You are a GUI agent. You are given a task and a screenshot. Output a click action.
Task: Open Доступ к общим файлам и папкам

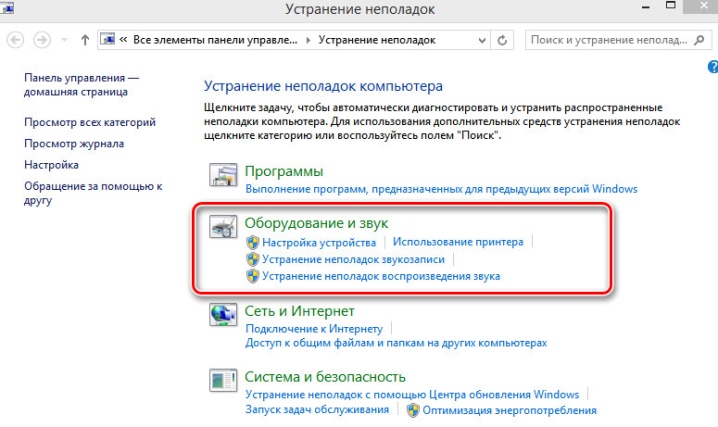point(396,343)
